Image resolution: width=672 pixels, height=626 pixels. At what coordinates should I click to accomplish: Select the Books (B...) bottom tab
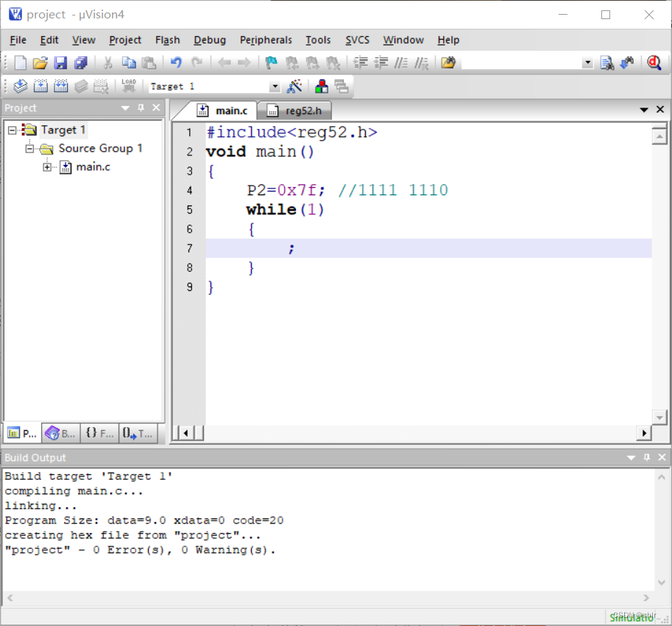(60, 433)
